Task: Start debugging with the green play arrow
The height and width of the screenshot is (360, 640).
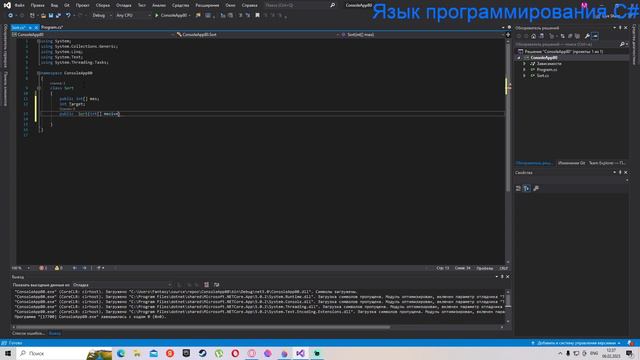Action: (156, 15)
